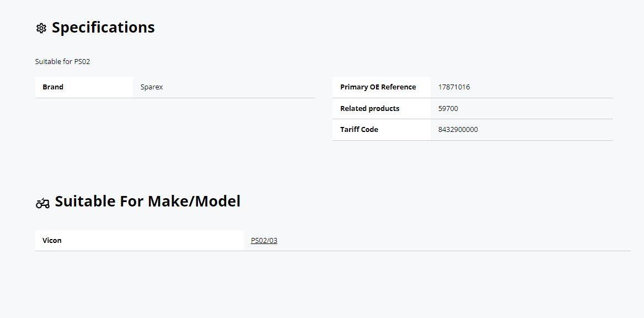Click related product number 59700

[448, 109]
